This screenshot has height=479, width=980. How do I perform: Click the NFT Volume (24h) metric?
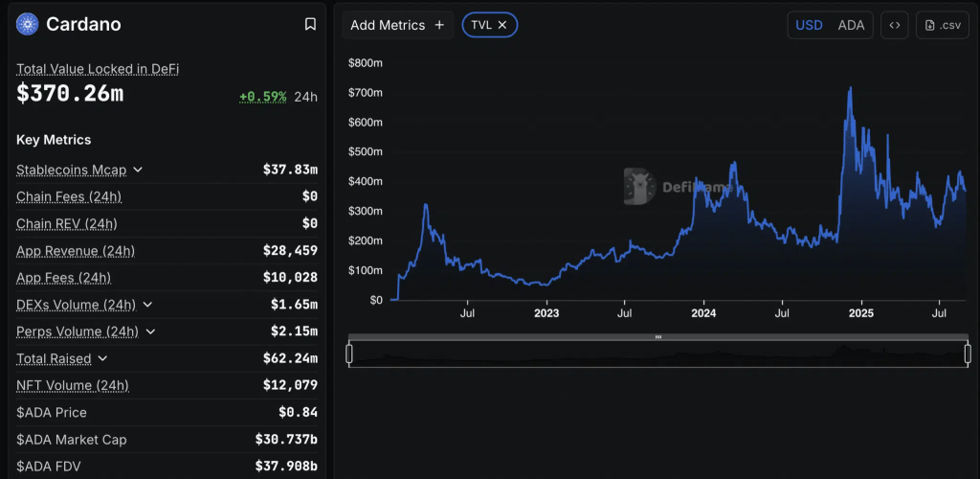coord(73,385)
